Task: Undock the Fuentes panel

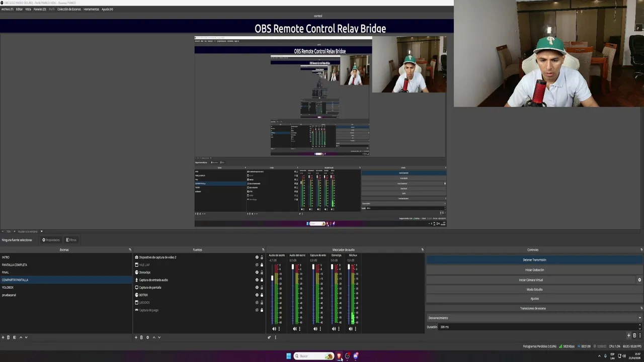Action: pyautogui.click(x=263, y=250)
